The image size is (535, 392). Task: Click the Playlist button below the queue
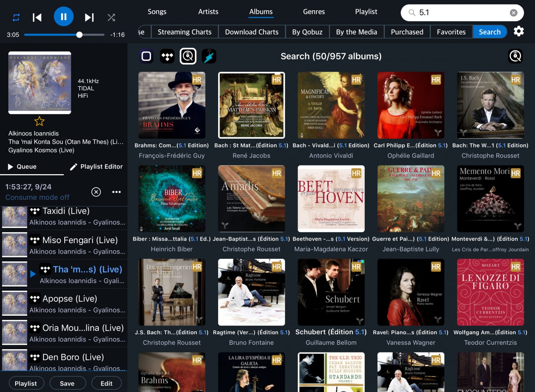pyautogui.click(x=26, y=383)
